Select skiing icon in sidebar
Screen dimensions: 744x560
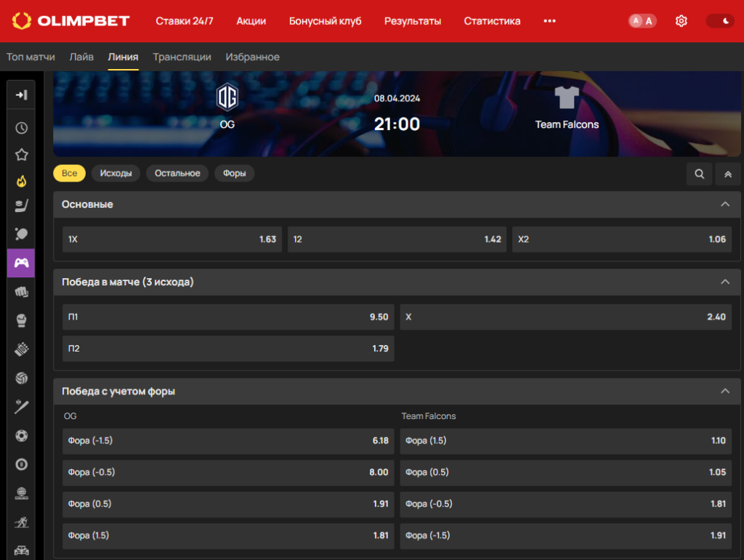click(x=21, y=522)
